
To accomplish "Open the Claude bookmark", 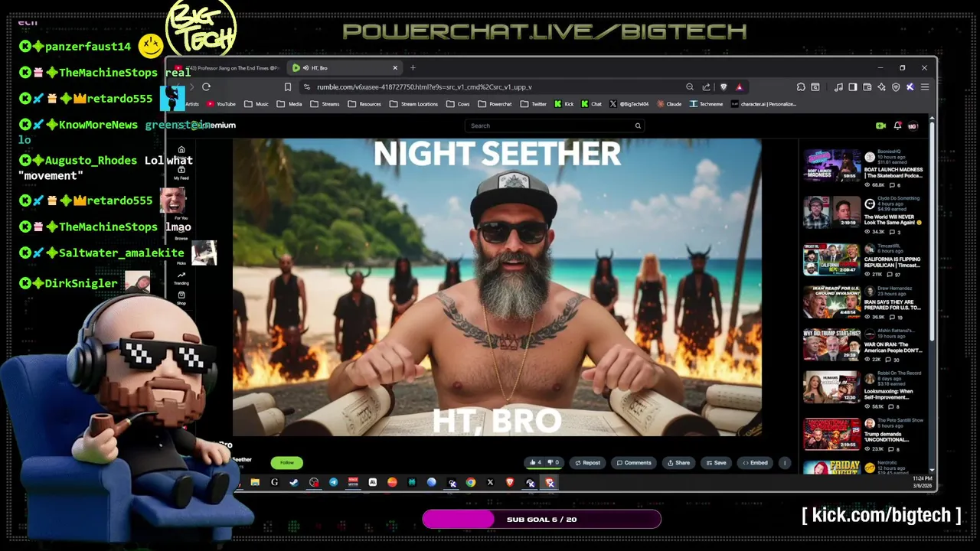I will click(x=668, y=104).
